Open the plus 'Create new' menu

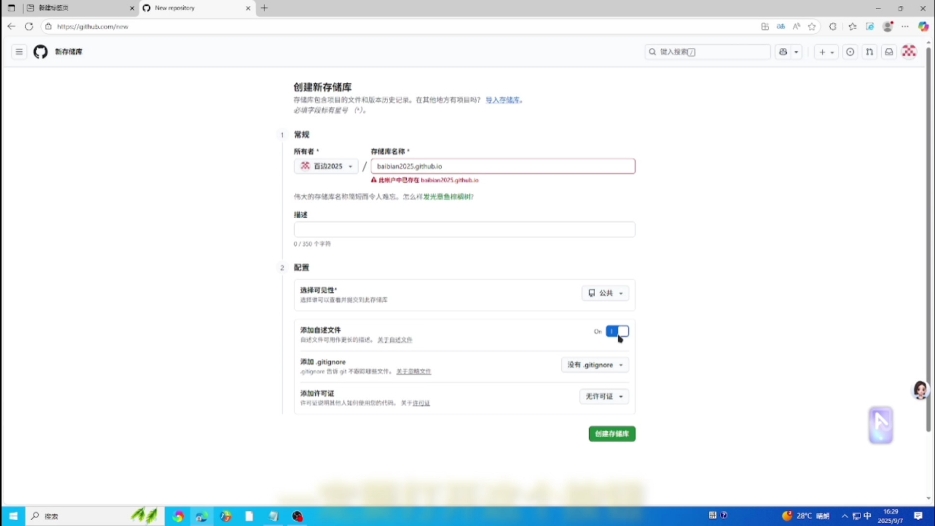click(x=826, y=52)
